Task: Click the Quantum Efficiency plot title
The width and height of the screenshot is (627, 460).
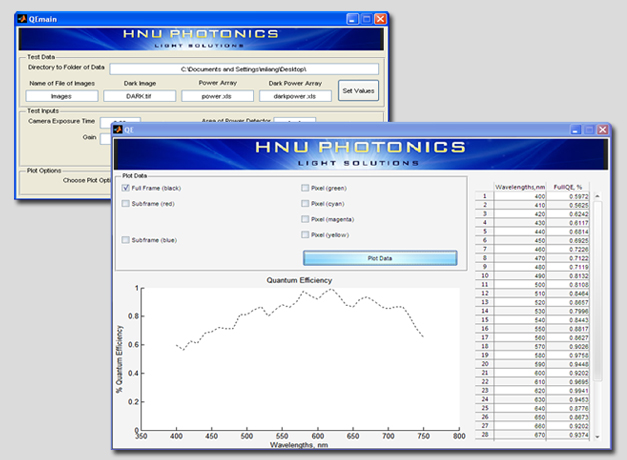Action: point(299,280)
